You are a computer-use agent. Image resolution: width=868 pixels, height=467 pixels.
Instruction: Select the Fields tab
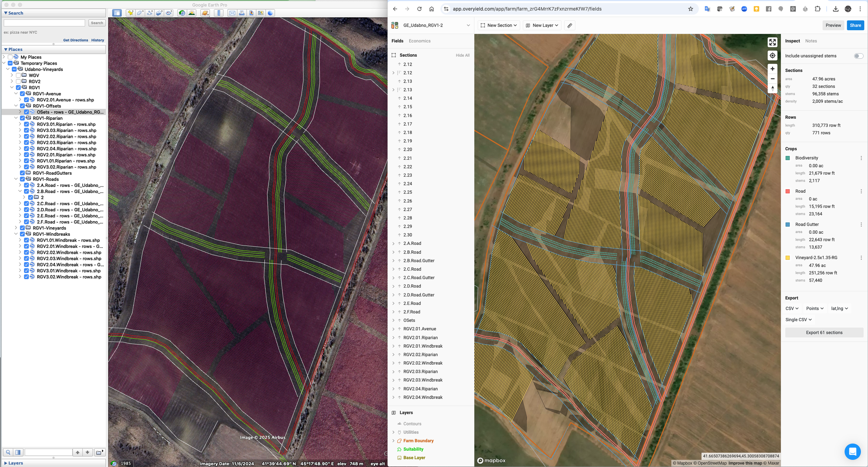pos(397,41)
